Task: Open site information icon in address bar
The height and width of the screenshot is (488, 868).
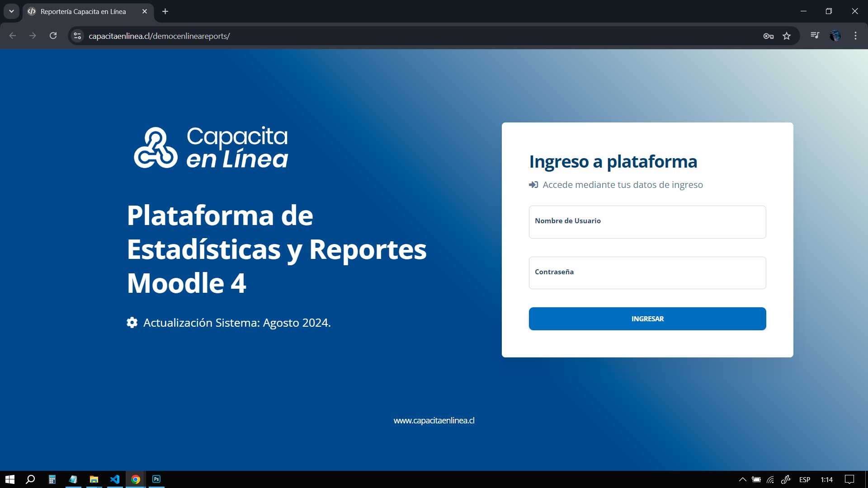Action: (x=77, y=36)
